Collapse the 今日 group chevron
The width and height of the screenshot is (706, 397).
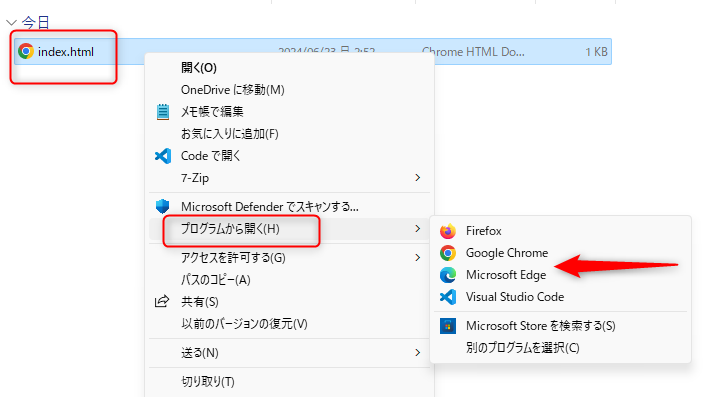11,22
